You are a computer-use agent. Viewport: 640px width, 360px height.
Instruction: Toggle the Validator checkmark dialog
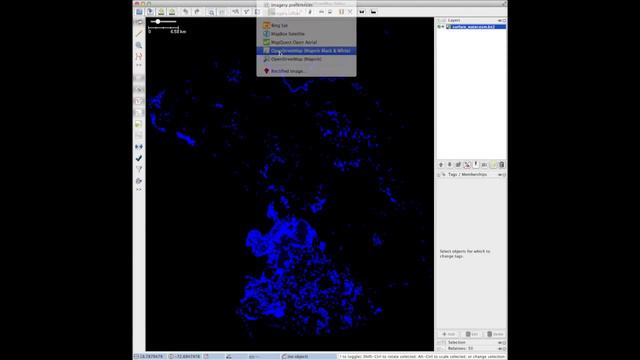click(x=139, y=158)
